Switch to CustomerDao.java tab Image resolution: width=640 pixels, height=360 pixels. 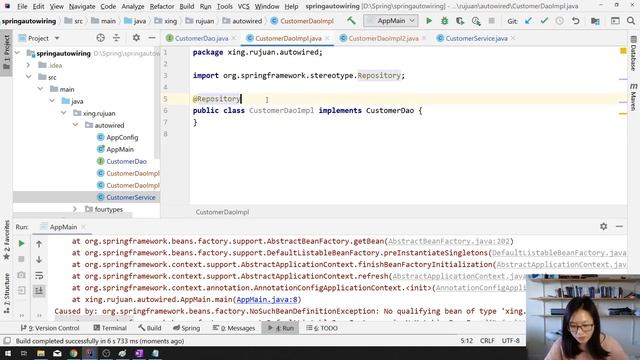(201, 38)
